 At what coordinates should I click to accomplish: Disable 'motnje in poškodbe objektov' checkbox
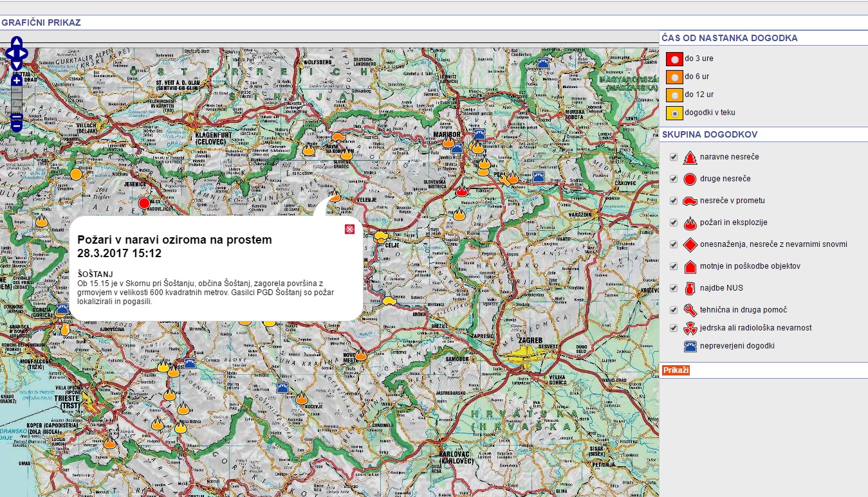(674, 266)
